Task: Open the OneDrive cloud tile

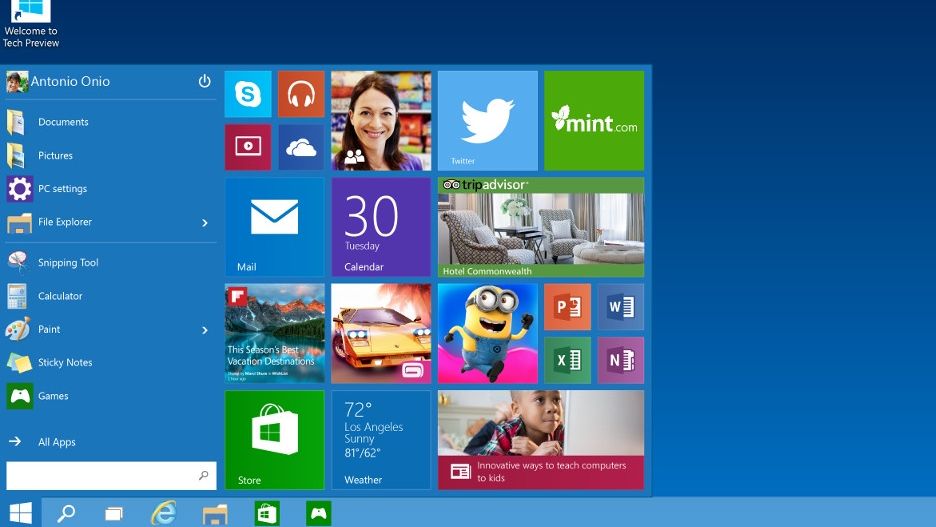Action: [x=301, y=147]
